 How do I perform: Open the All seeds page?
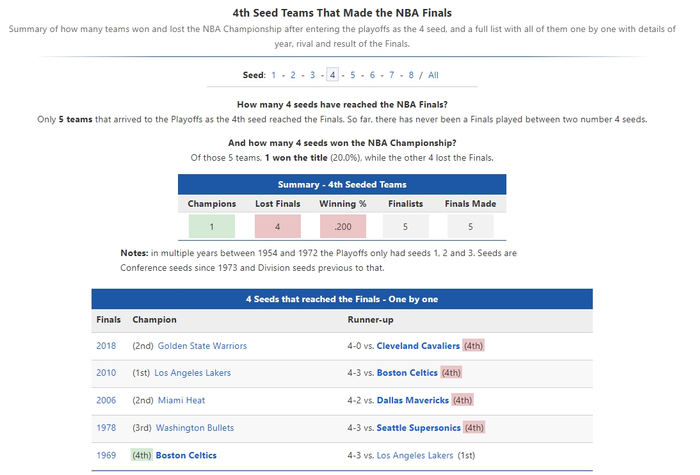pos(433,75)
